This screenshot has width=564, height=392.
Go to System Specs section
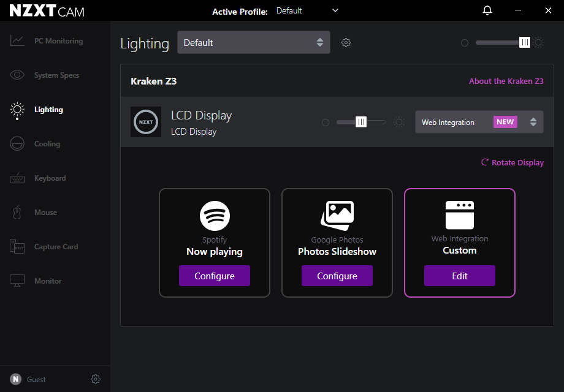click(x=56, y=75)
